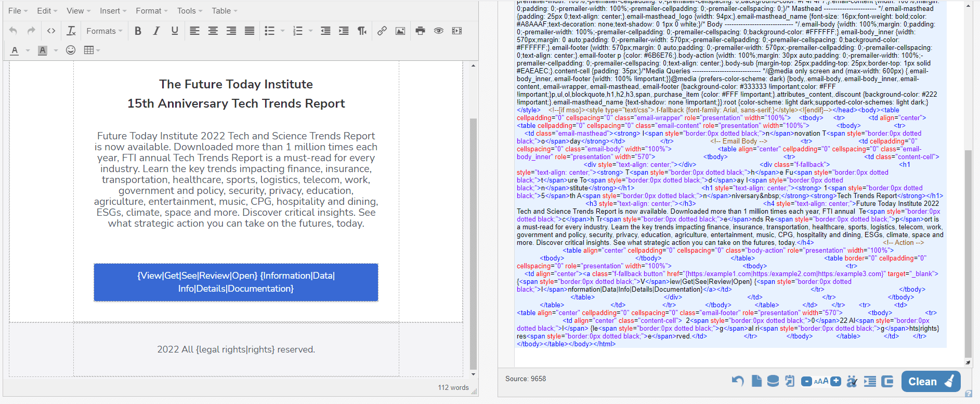Decrease the indent
The image size is (980, 404).
325,31
